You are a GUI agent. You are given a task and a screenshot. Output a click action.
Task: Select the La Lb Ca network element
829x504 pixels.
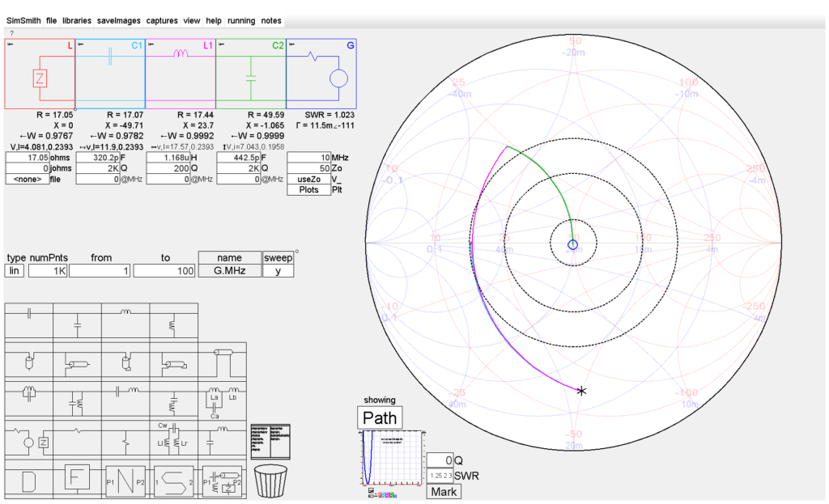coord(222,400)
